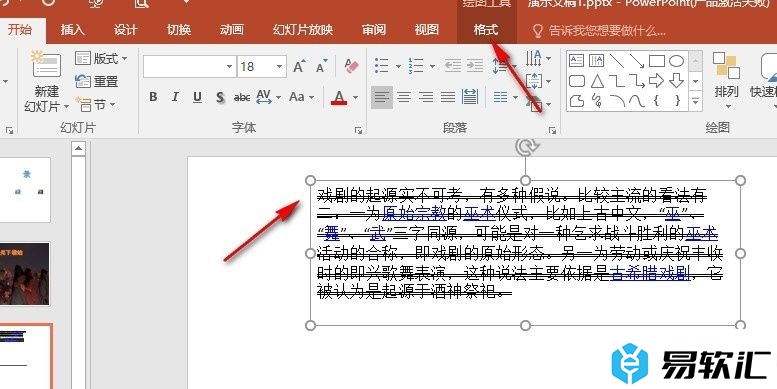
Task: Open the Aa change case menu
Action: [x=301, y=97]
